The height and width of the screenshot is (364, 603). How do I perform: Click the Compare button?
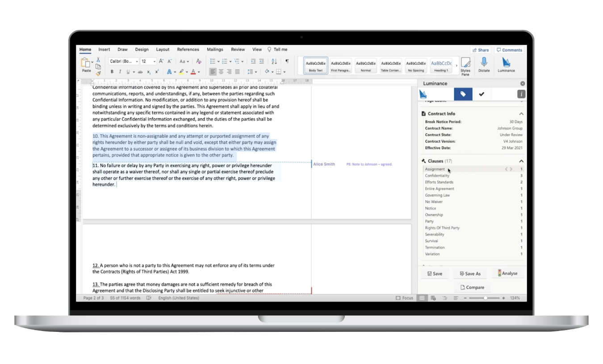[472, 287]
